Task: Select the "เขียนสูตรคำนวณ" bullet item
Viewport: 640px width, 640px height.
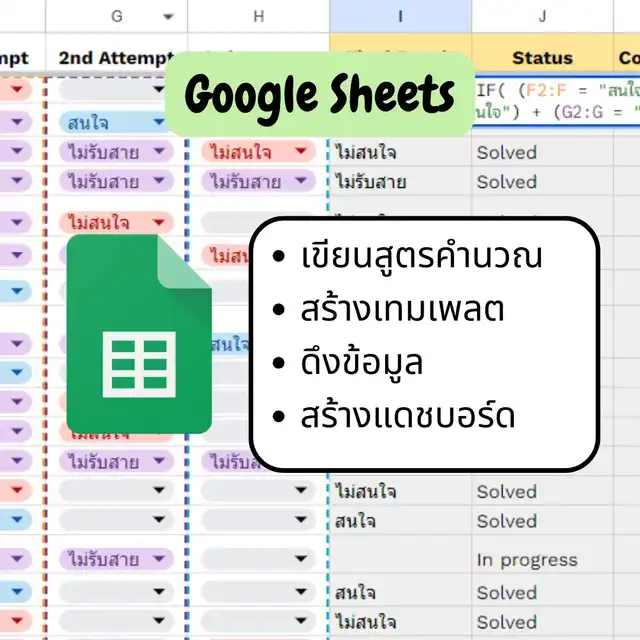Action: point(421,256)
